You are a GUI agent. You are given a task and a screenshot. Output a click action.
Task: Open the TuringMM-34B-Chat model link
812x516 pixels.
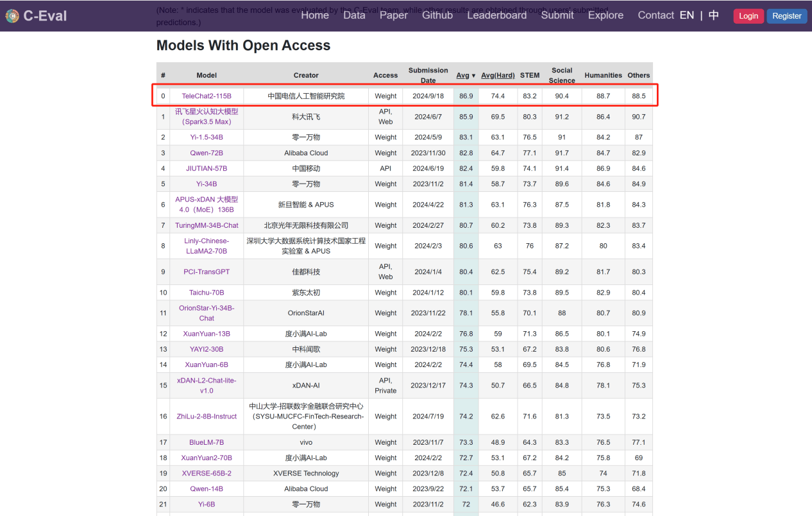207,226
